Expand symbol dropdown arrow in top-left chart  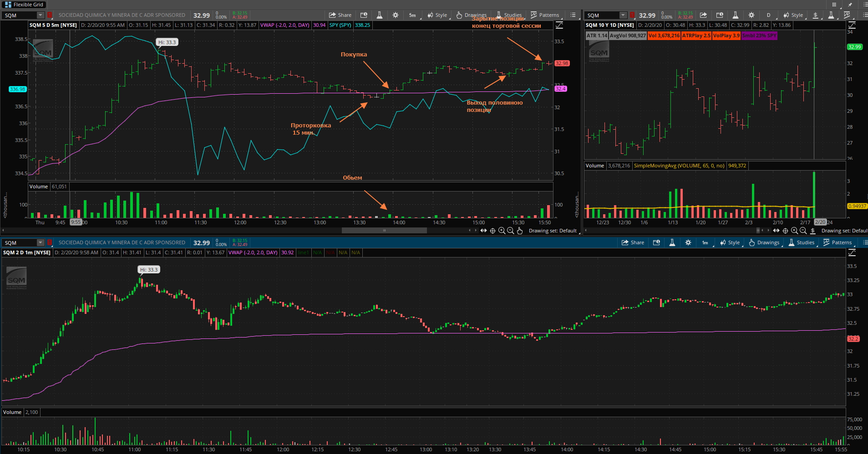41,15
